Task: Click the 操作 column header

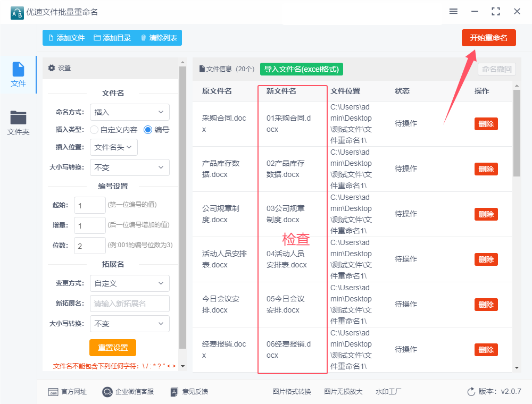Action: (482, 91)
